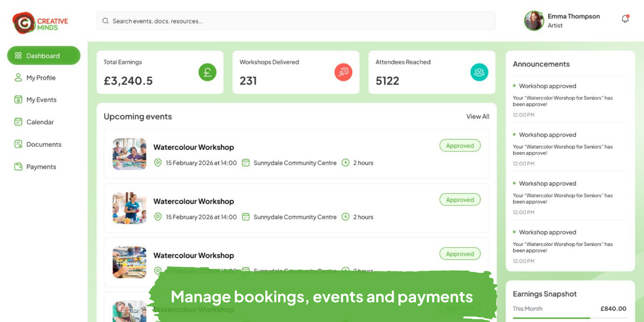Click View All for upcoming events
This screenshot has height=322, width=644.
478,116
